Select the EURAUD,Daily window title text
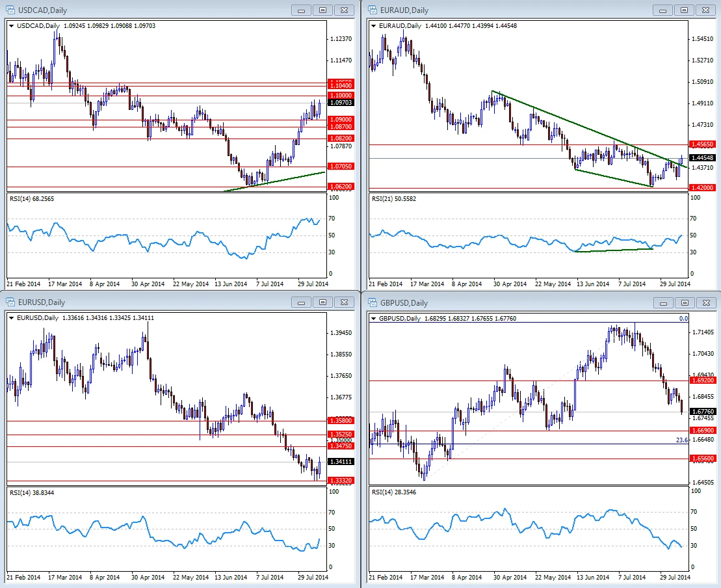Viewport: 721px width, 588px height. tap(404, 10)
